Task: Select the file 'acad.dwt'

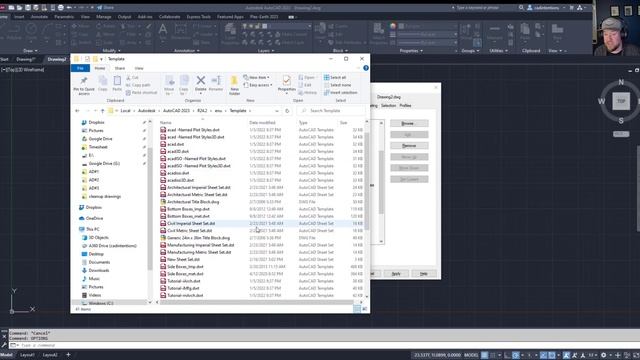Action: [175, 144]
